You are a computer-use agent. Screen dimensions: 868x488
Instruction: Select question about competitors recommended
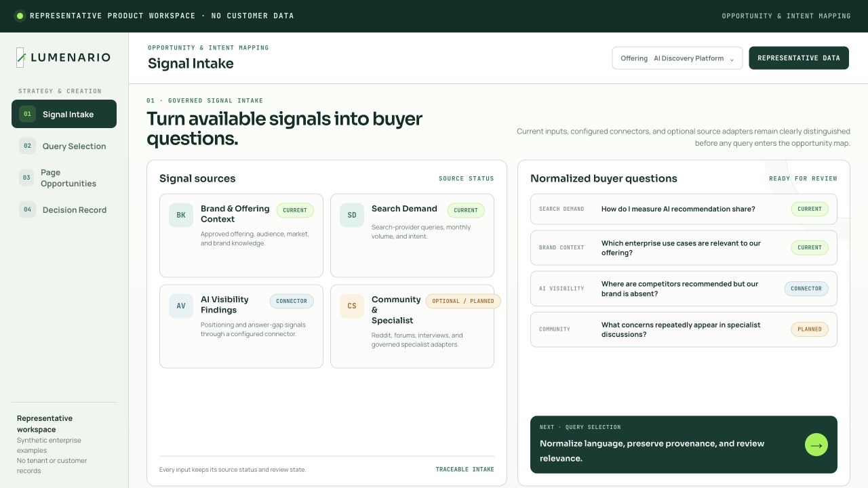coord(684,289)
